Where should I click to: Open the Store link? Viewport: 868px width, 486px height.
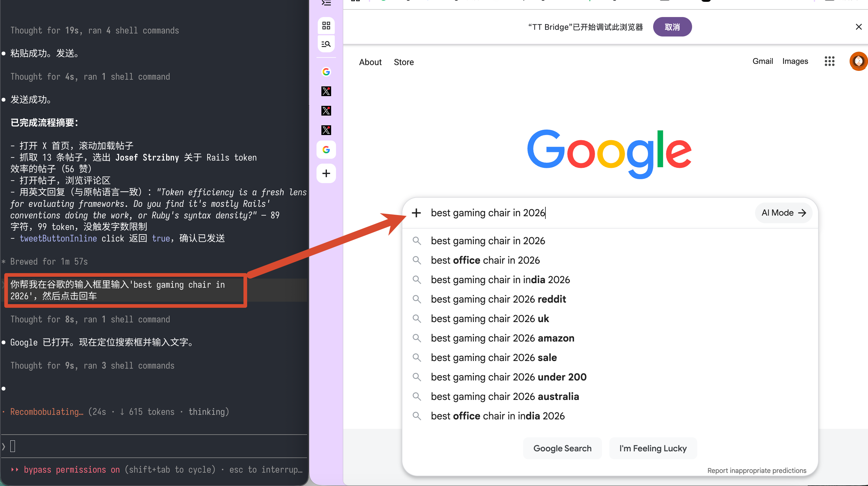(x=404, y=62)
